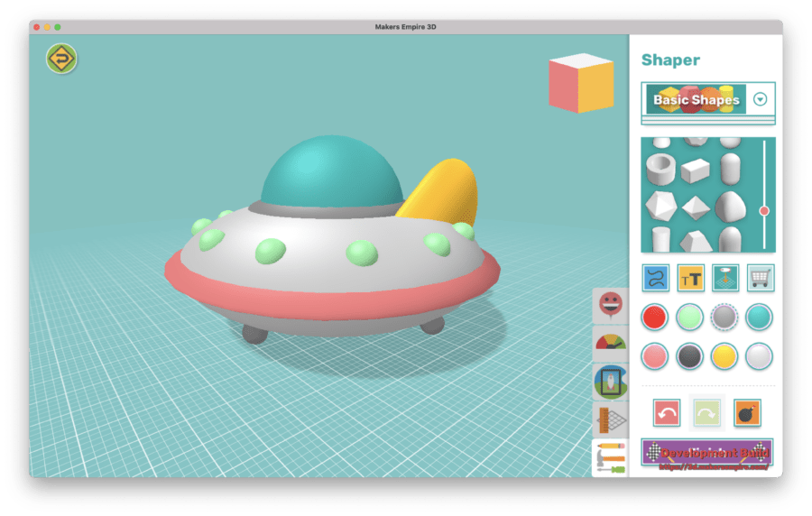Open the Basic Shapes category dropdown arrow
The height and width of the screenshot is (516, 812).
(760, 99)
